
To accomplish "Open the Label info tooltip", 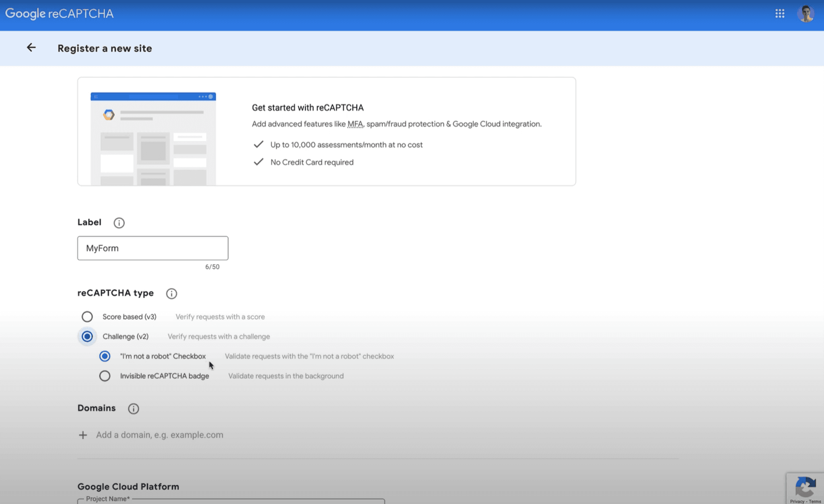I will [x=119, y=222].
